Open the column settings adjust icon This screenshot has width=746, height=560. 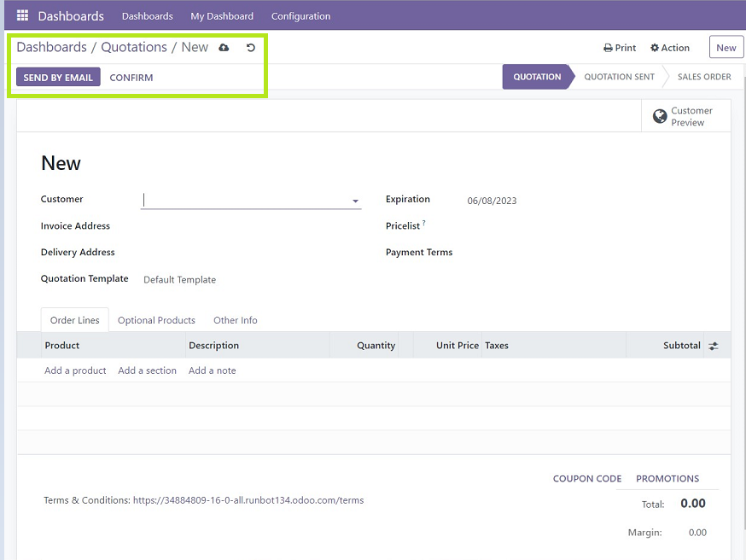(x=714, y=346)
